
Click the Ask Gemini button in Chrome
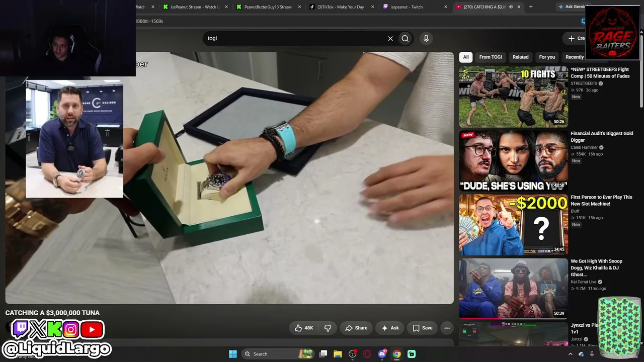coord(570,7)
